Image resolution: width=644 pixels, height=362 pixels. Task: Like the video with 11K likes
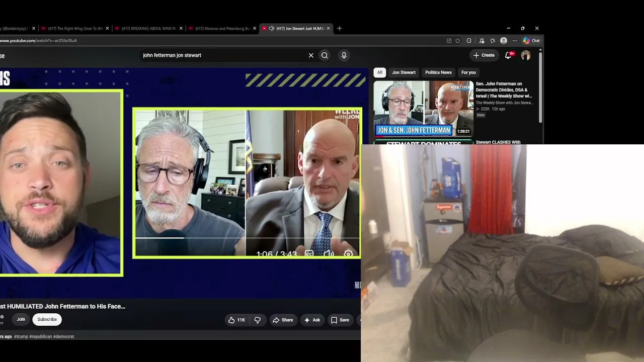(x=236, y=320)
